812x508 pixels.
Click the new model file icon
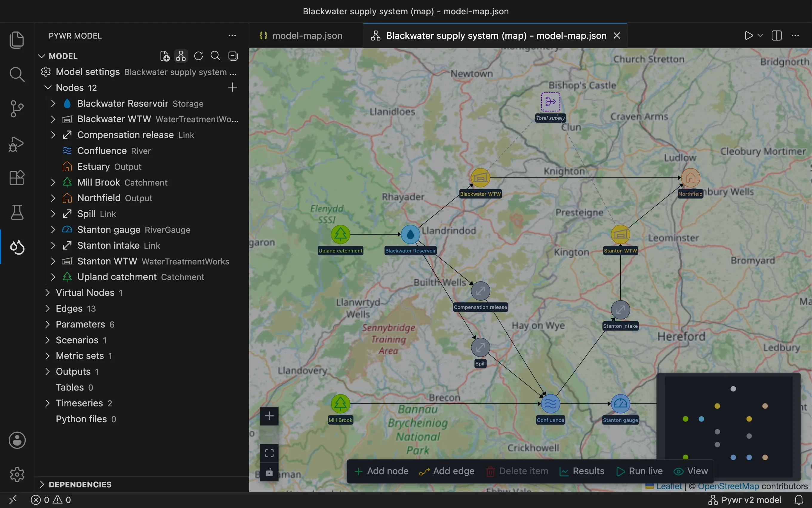[164, 56]
